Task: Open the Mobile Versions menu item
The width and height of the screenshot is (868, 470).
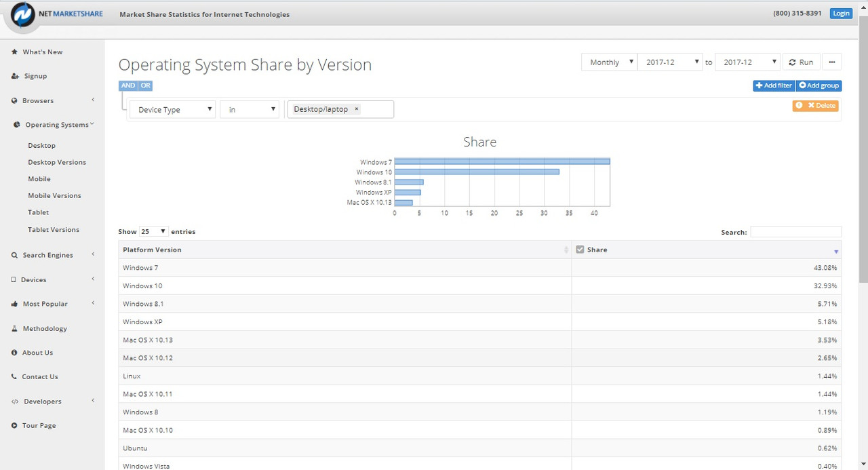Action: [54, 195]
